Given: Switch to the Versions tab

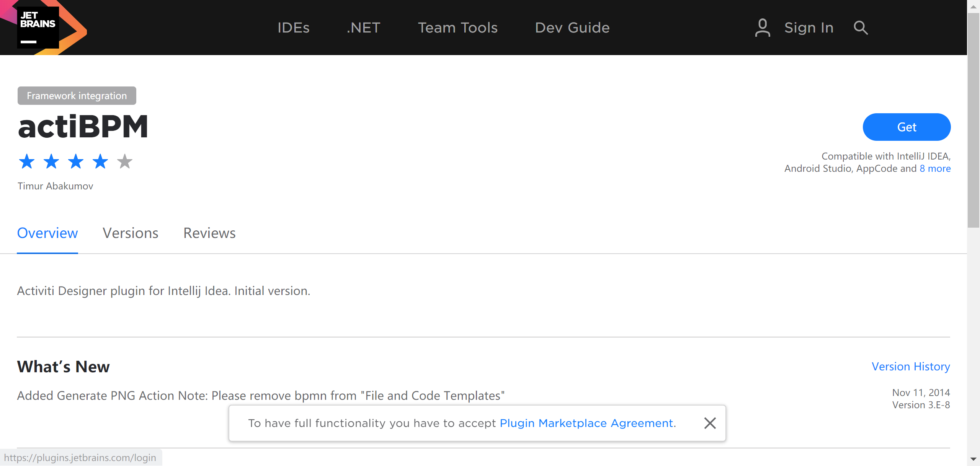Looking at the screenshot, I should tap(131, 233).
